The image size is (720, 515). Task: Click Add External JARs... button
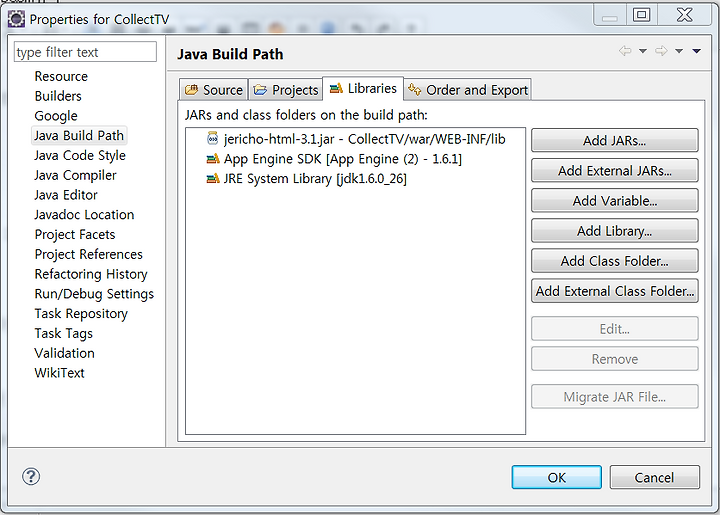pos(614,171)
